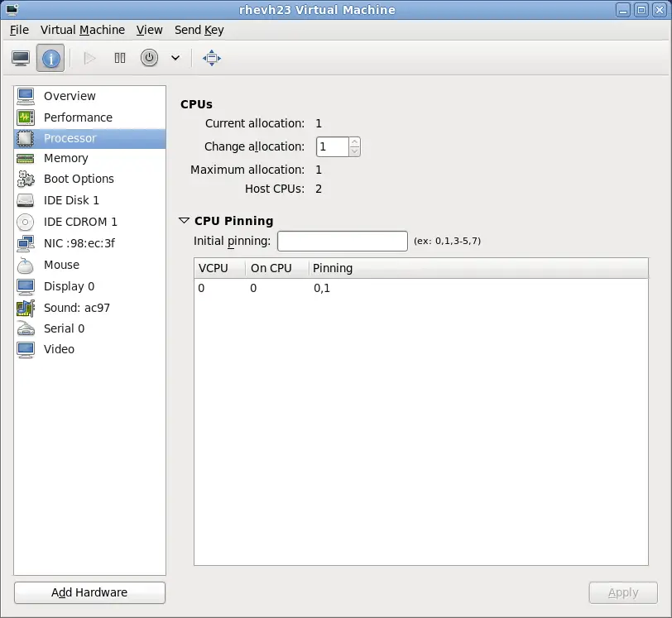Select the Sound: ac97 device
This screenshot has height=618, width=672.
tap(76, 308)
